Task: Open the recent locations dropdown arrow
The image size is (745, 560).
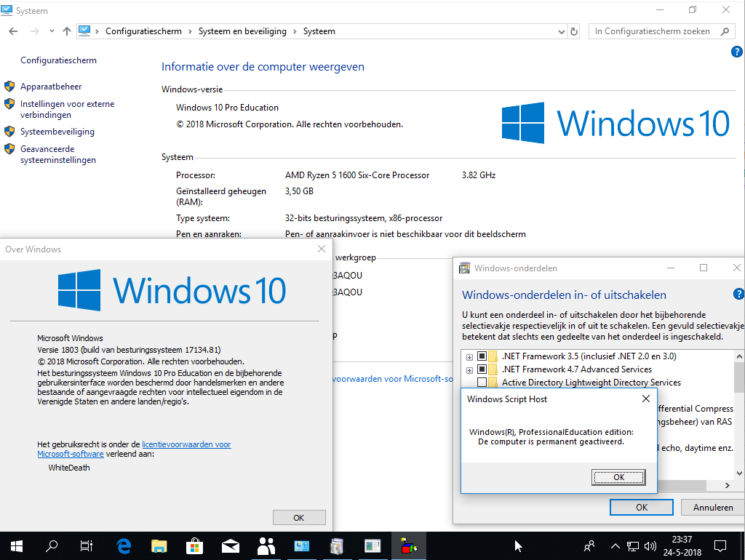Action: 52,31
